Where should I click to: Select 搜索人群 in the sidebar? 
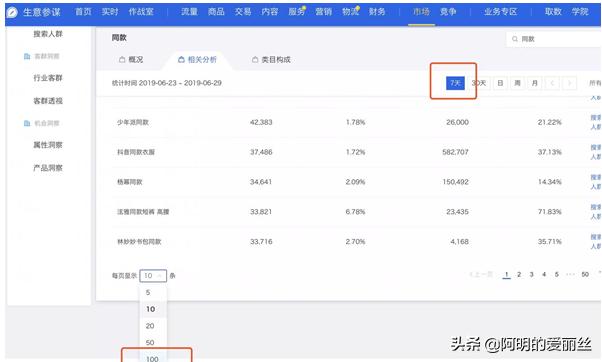[48, 34]
